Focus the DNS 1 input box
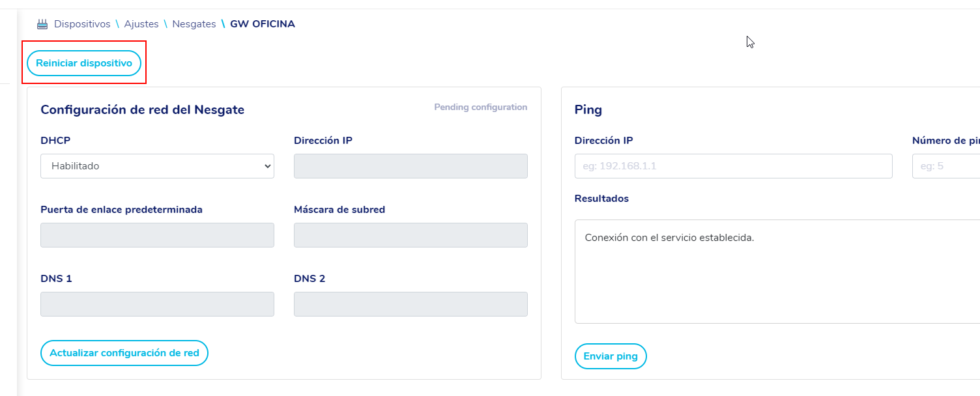980x396 pixels. click(157, 304)
